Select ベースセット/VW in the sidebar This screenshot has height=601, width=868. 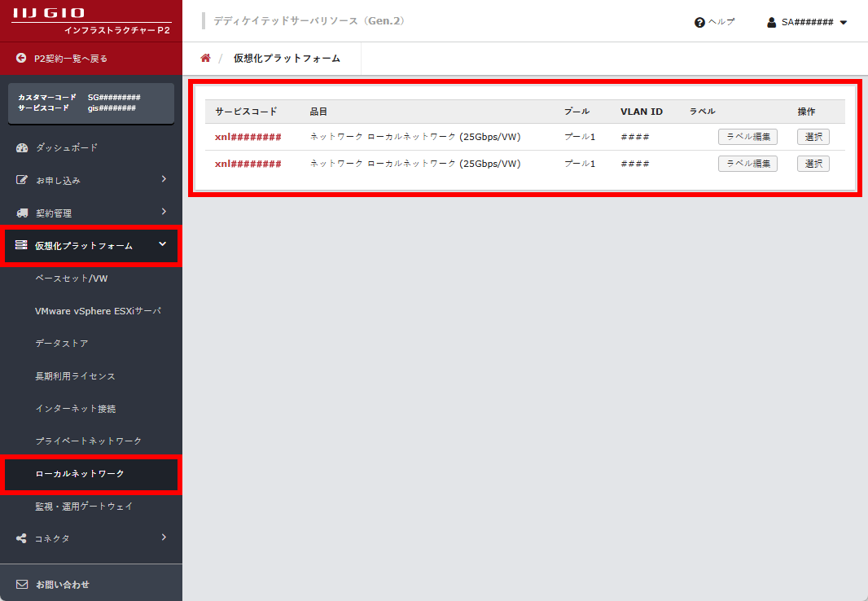pyautogui.click(x=72, y=279)
